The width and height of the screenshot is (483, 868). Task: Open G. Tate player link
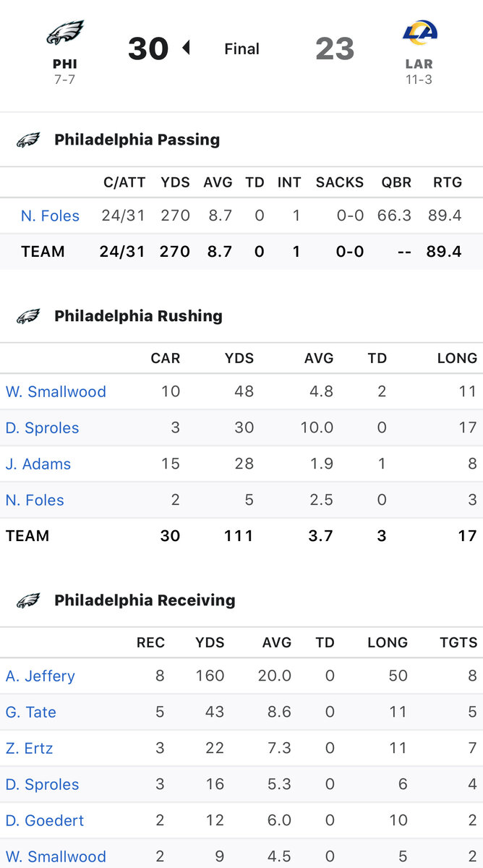[31, 712]
